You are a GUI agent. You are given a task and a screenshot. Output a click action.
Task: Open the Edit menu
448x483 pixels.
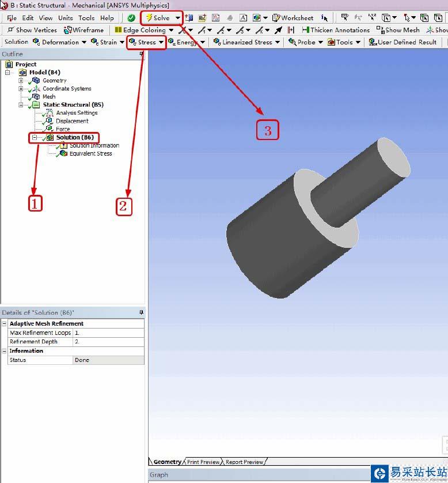click(28, 18)
